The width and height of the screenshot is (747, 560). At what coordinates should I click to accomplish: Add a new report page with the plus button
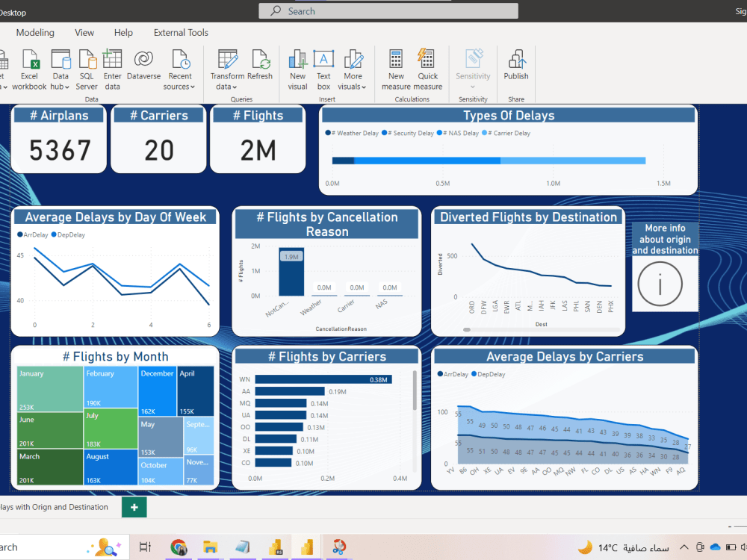coord(134,507)
